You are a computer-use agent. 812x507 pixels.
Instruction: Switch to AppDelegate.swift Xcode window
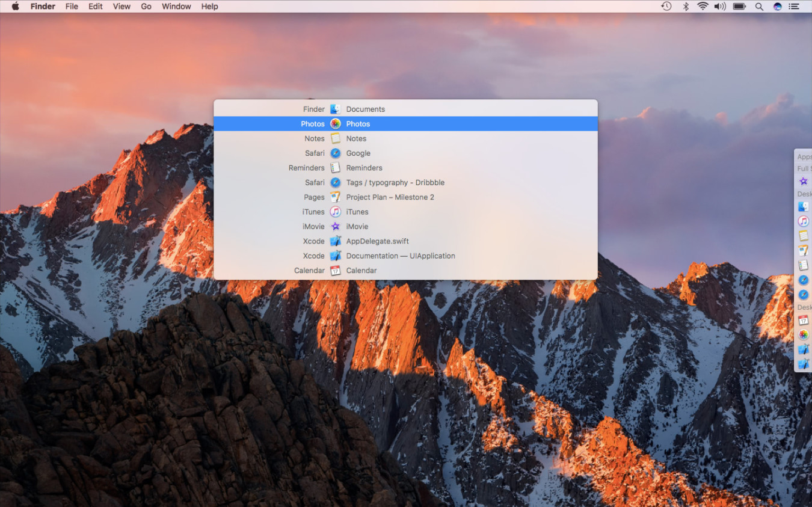click(405, 241)
